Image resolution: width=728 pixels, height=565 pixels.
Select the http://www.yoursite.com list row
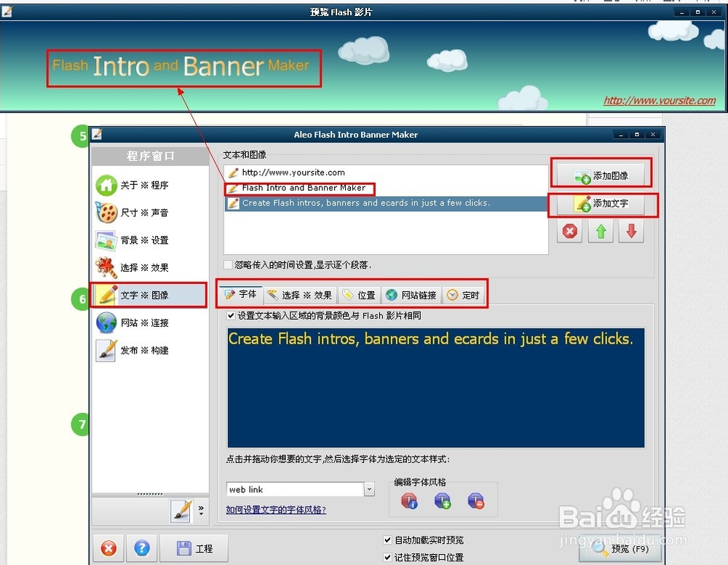[x=386, y=173]
